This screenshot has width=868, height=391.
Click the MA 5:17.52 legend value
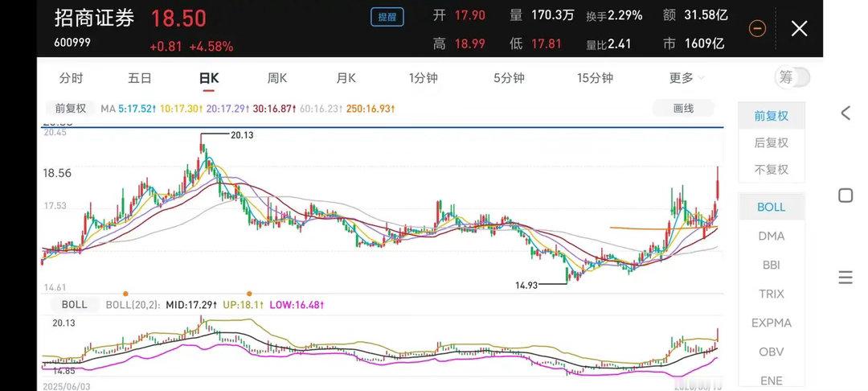pos(137,109)
